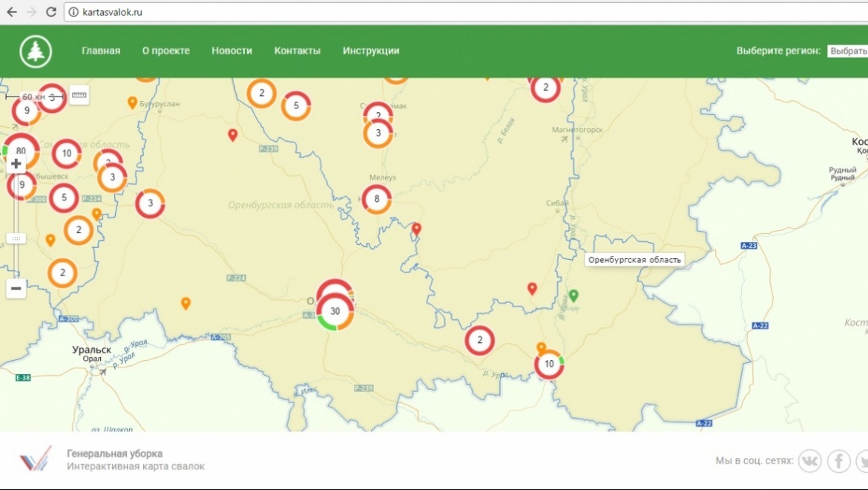The width and height of the screenshot is (868, 490).
Task: Click the tree logo icon in header
Action: pos(35,51)
